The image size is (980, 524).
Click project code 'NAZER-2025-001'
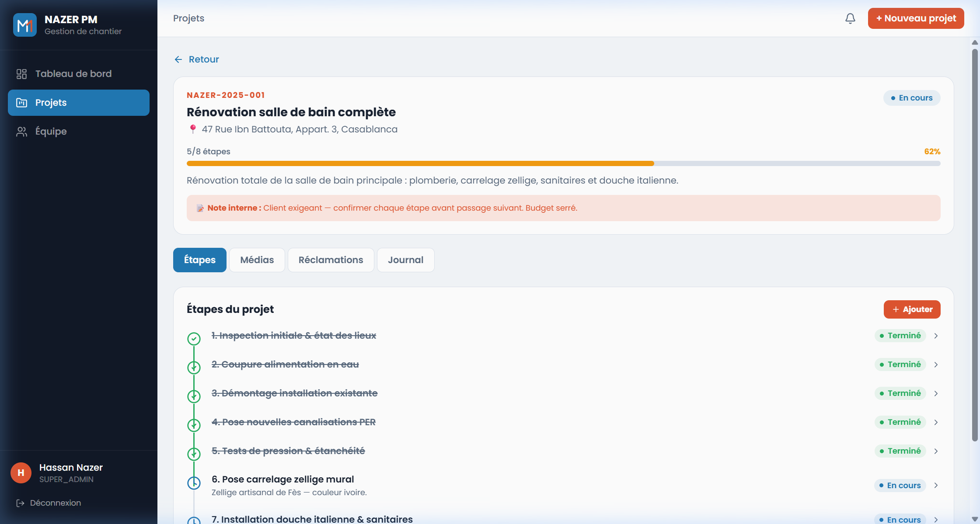click(x=226, y=95)
